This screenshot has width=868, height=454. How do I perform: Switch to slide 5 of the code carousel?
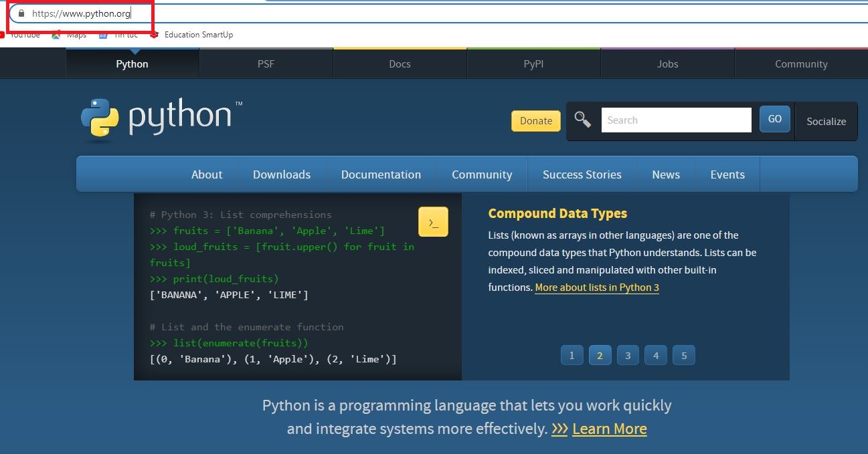684,355
